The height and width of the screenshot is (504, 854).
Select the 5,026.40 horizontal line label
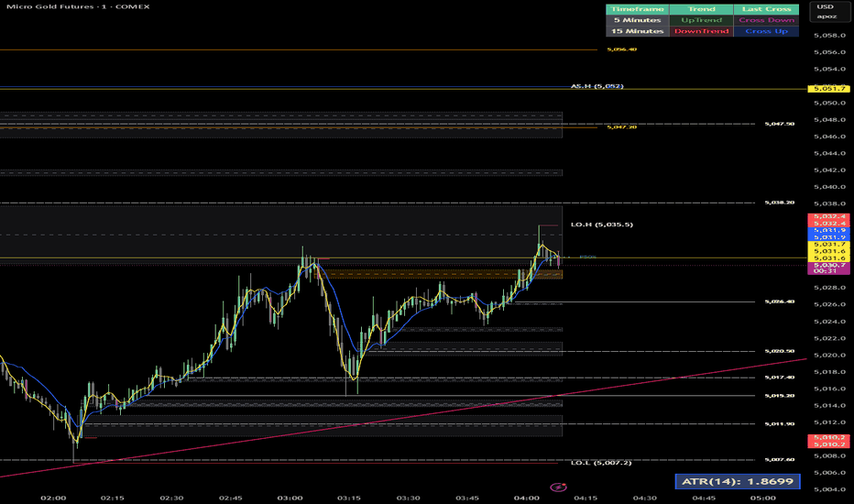(780, 301)
